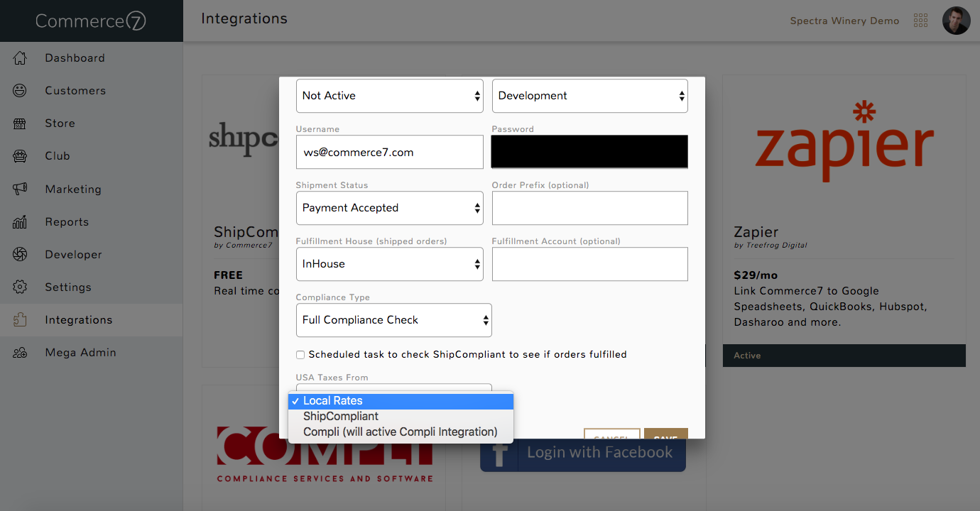Open the Settings menu item
Screen dimensions: 980x511
point(68,287)
